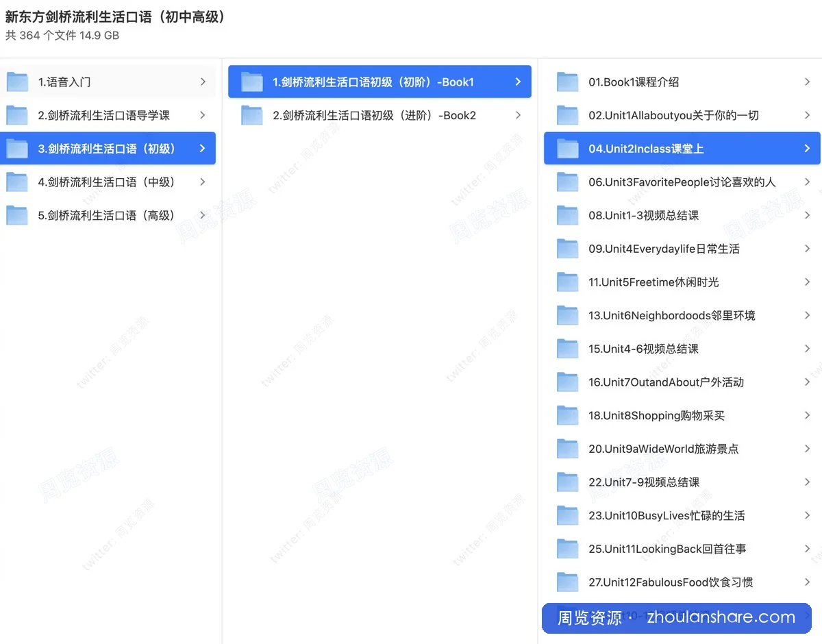
Task: Expand chevron of 3.剑桥流利生活口语（初级）
Action: (x=203, y=149)
